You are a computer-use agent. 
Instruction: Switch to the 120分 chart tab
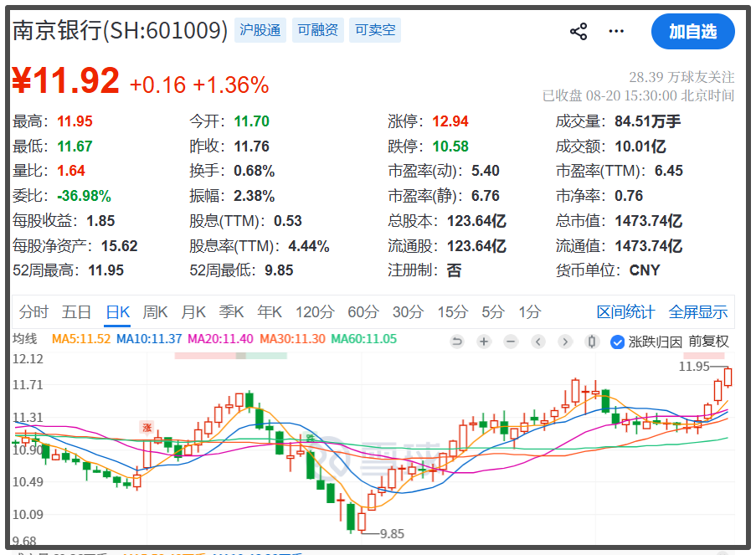click(x=315, y=312)
